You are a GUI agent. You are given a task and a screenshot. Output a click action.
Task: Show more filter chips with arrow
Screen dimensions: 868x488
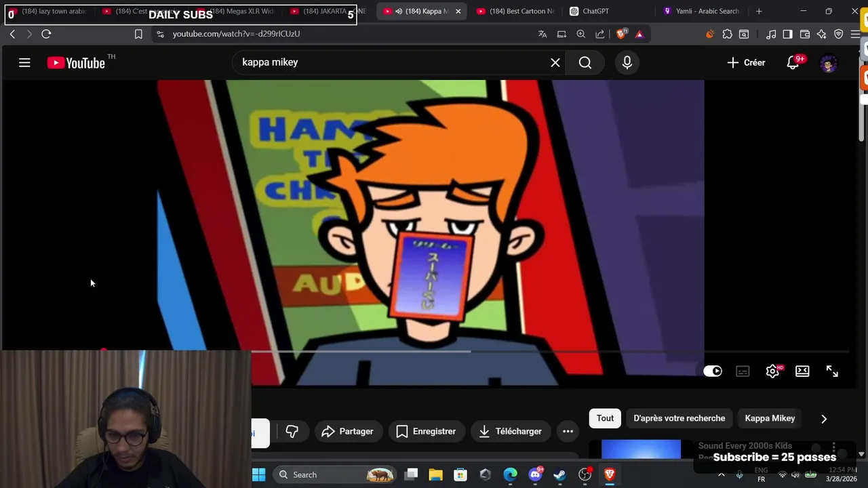coord(824,419)
